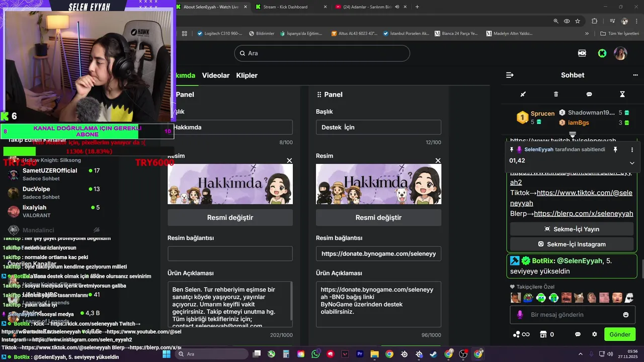Click Resmi değiştir under Destek İçin panel
The image size is (644, 362).
pyautogui.click(x=378, y=218)
